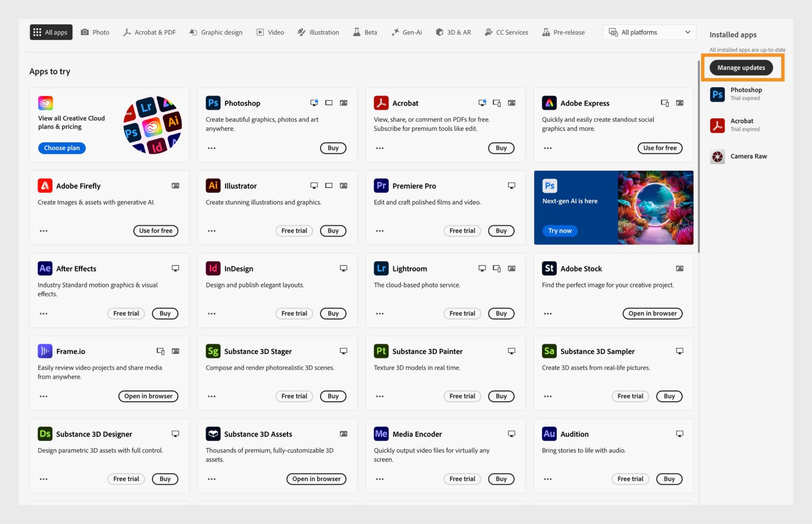Click Free trial for After Effects
Image resolution: width=812 pixels, height=524 pixels.
pyautogui.click(x=126, y=313)
